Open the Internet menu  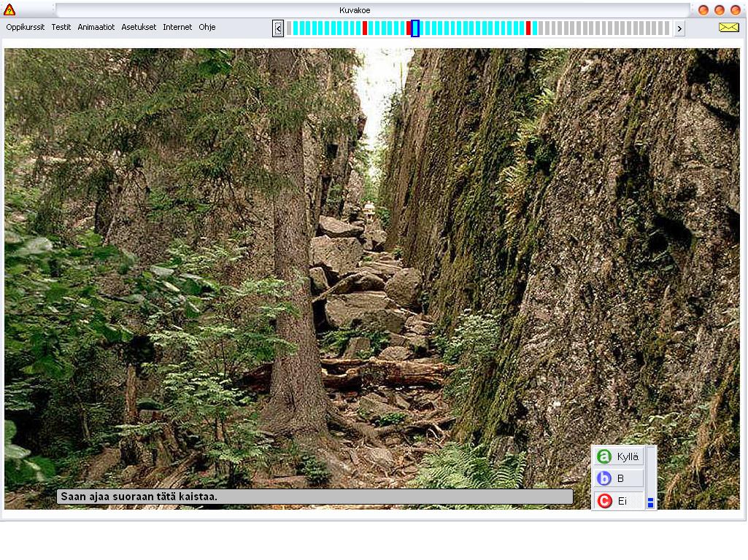pyautogui.click(x=177, y=28)
